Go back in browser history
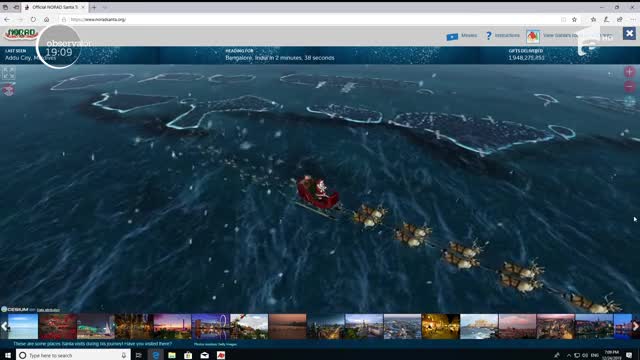 [x=7, y=19]
